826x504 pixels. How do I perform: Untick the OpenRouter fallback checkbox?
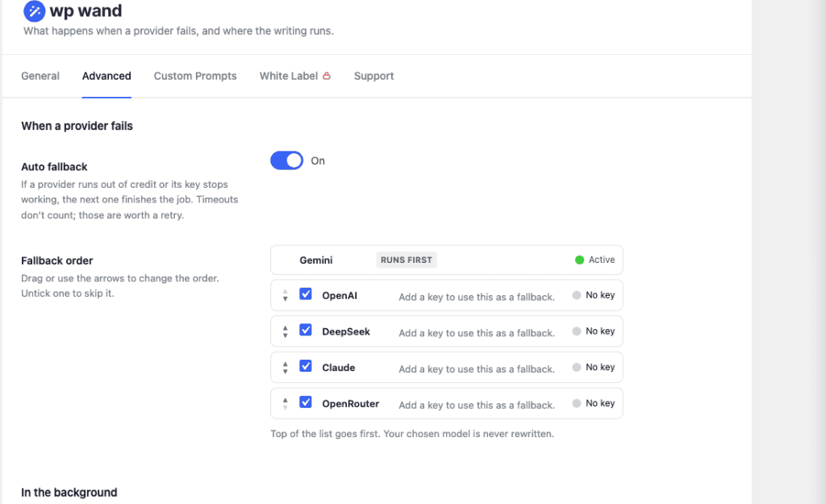pos(306,402)
